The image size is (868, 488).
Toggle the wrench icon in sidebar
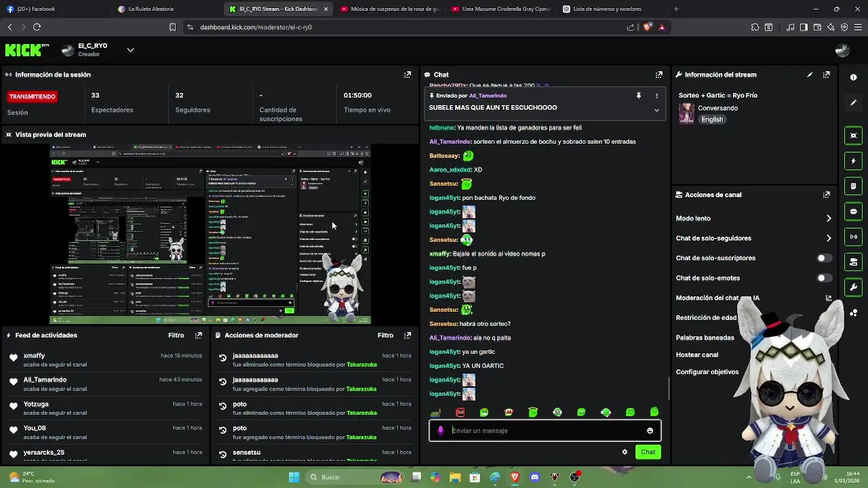854,287
